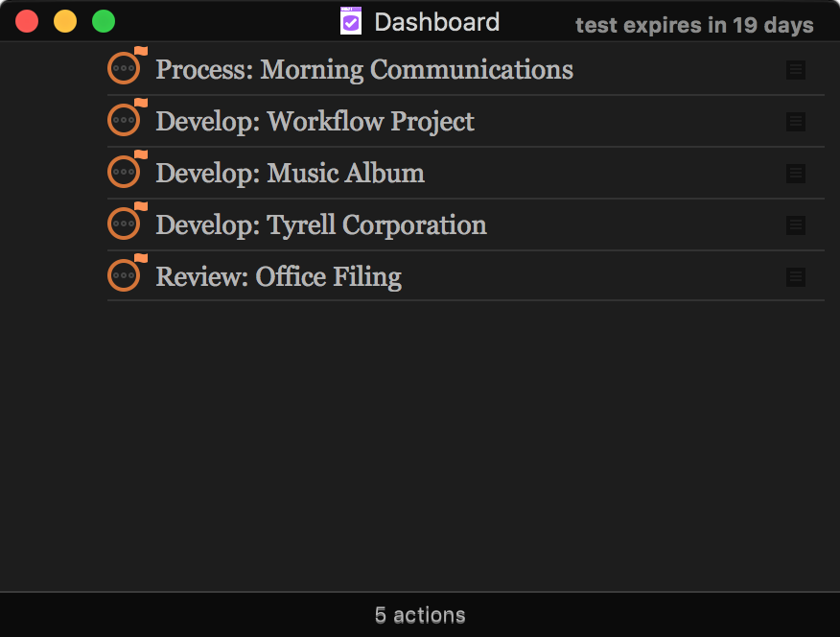The image size is (840, 637).
Task: Toggle status circle for Tyrell Corporation
Action: (124, 224)
